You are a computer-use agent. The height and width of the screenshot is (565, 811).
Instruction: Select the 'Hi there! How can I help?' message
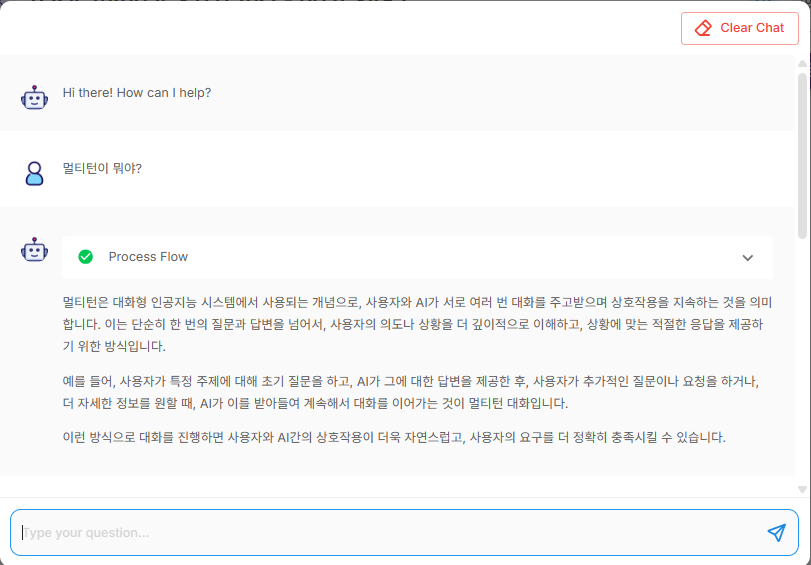[x=137, y=93]
